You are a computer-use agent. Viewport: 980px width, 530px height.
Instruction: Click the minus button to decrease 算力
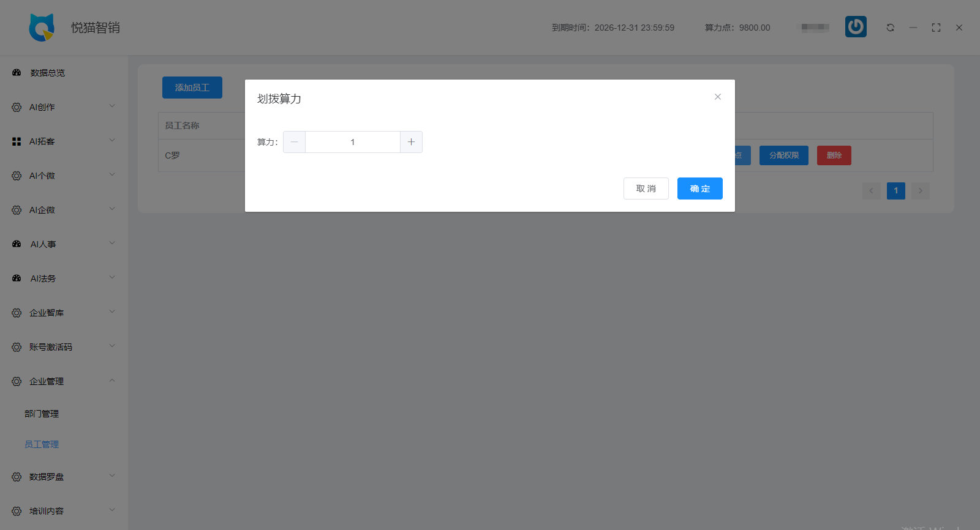point(294,142)
